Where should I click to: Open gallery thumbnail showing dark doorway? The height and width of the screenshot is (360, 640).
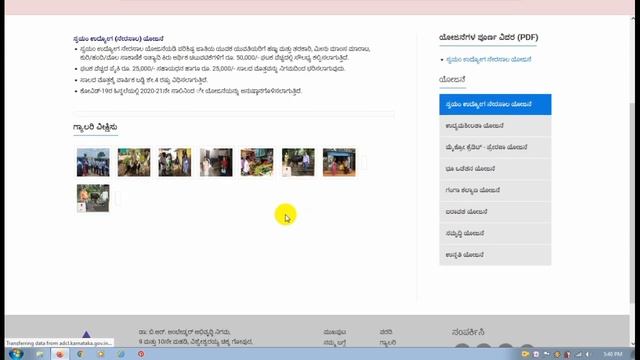click(x=216, y=162)
